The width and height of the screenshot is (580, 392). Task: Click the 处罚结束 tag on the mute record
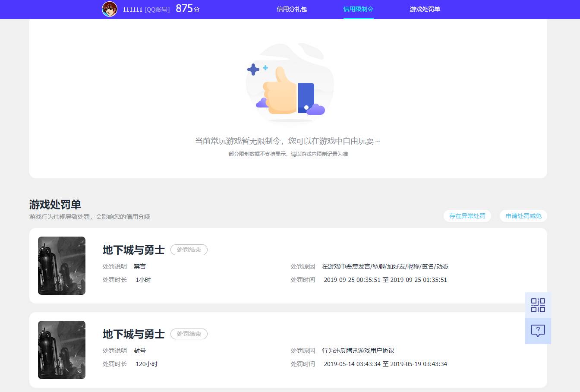(189, 250)
